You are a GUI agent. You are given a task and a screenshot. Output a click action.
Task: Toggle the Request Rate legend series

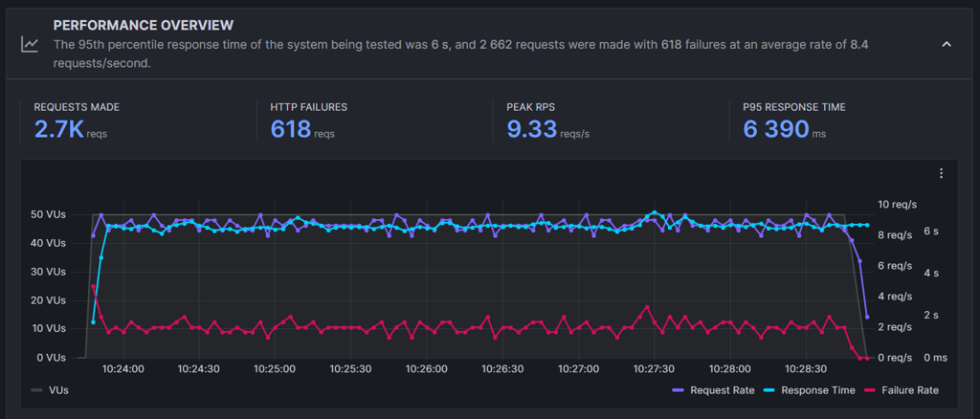(x=713, y=390)
